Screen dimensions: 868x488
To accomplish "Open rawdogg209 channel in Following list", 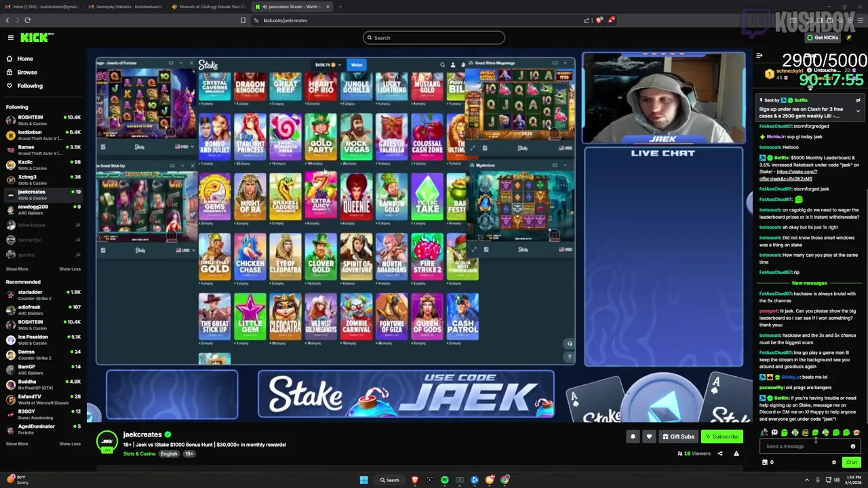I will point(43,209).
